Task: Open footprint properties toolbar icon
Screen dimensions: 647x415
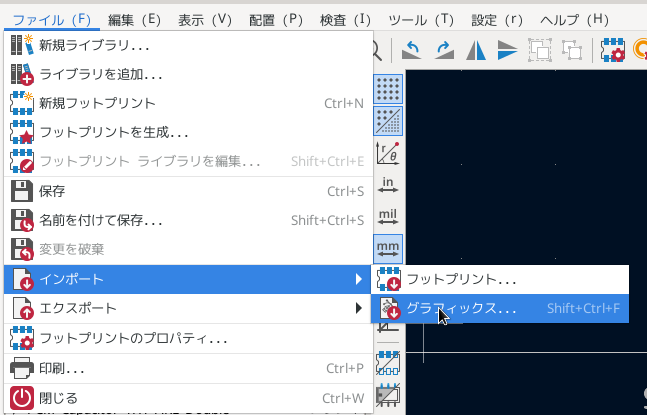Action: (x=613, y=50)
